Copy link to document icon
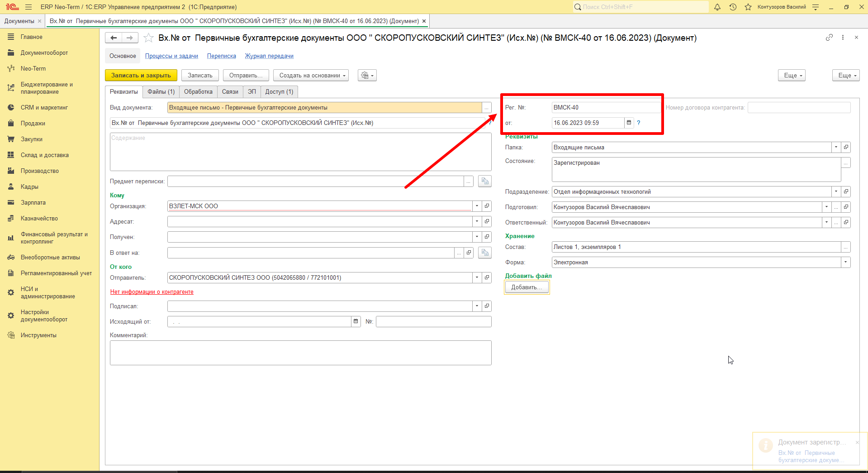868x473 pixels. coord(829,38)
